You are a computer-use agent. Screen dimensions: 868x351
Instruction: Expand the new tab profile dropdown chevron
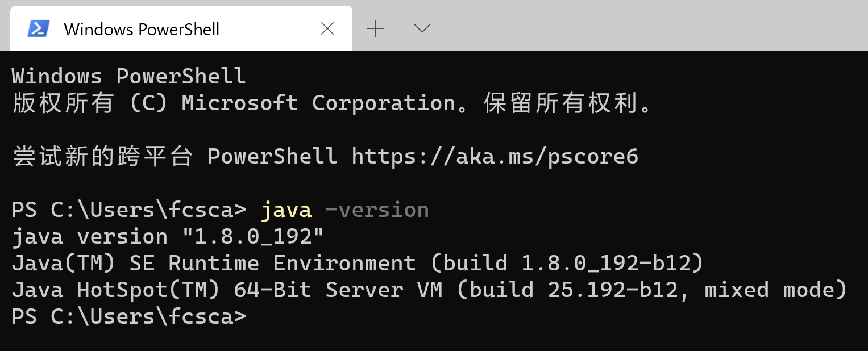[422, 28]
